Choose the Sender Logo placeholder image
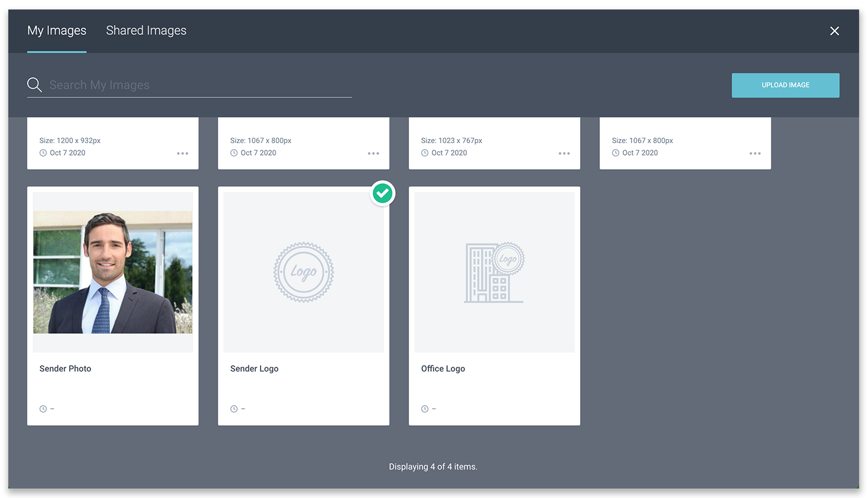 tap(304, 272)
